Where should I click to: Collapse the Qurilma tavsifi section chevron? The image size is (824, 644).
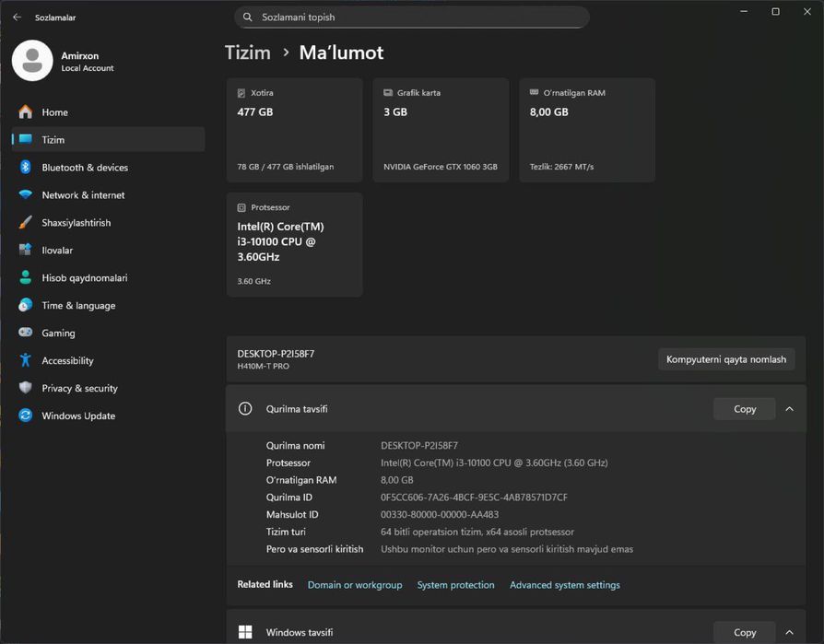tap(789, 409)
